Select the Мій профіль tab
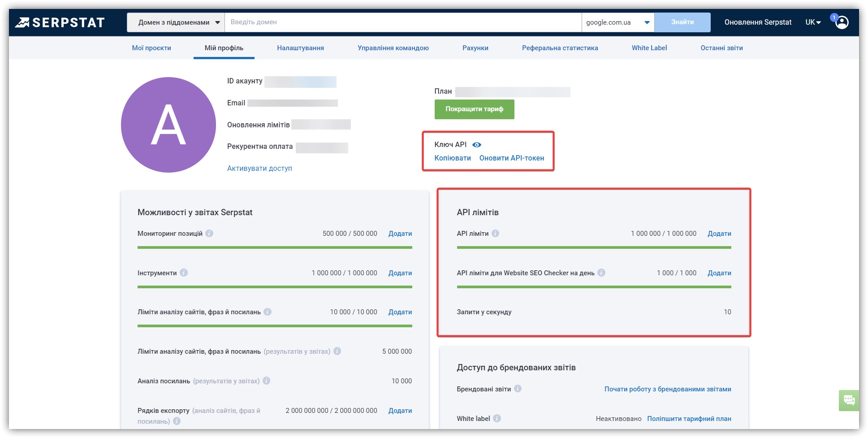Screen dimensions: 868x438 coord(224,48)
